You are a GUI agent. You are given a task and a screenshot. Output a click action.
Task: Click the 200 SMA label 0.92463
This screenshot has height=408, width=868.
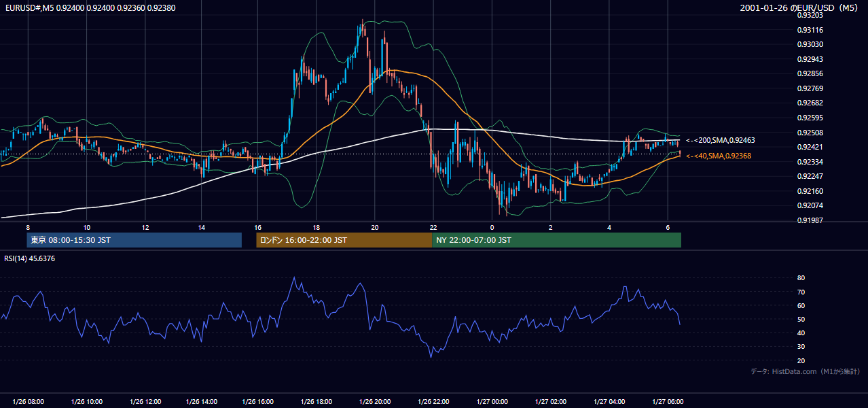pos(720,140)
